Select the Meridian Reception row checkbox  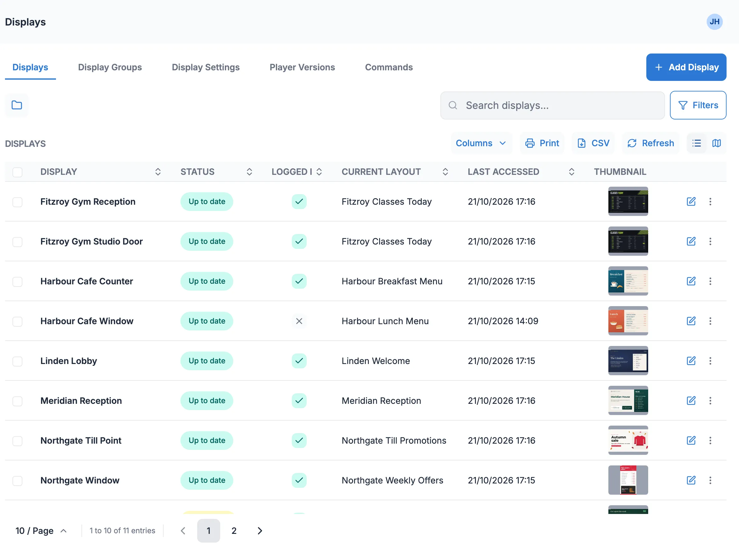point(17,401)
